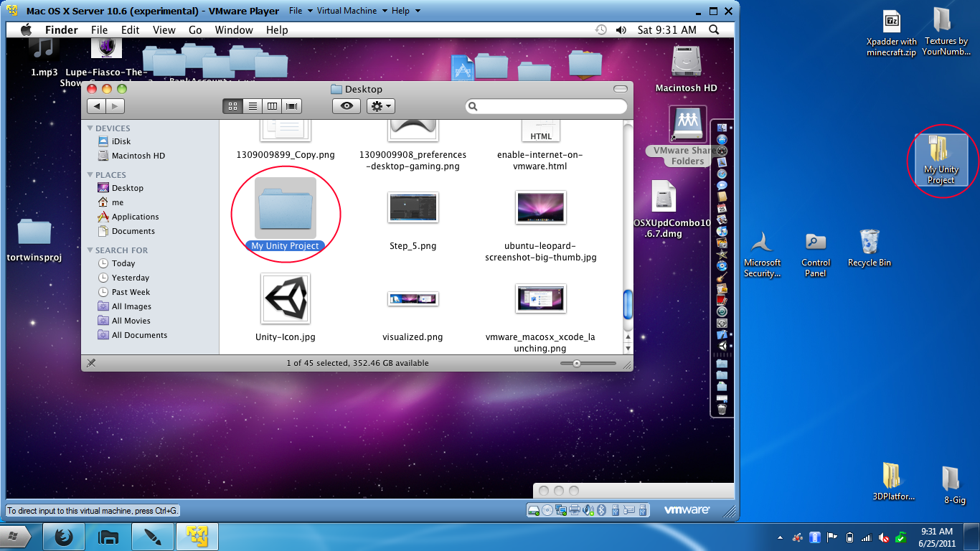Open Recycle Bin on Windows desktop
This screenshot has width=980, height=551.
(869, 248)
